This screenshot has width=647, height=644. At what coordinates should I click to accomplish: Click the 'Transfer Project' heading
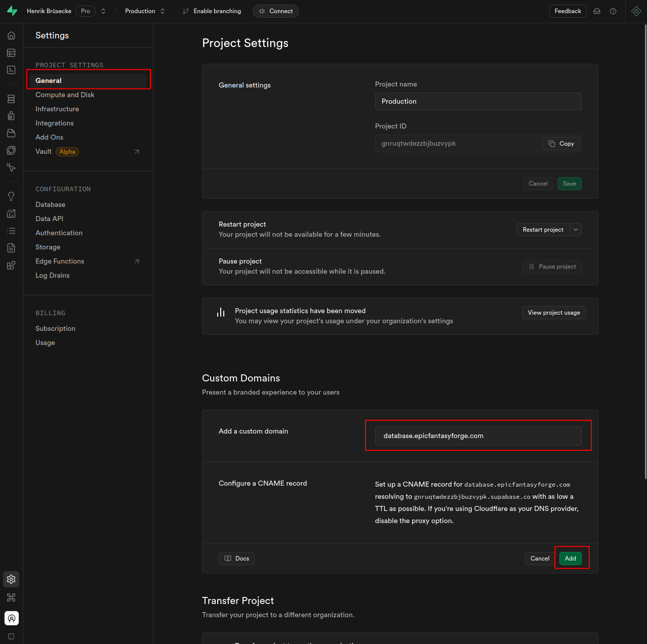(x=238, y=600)
